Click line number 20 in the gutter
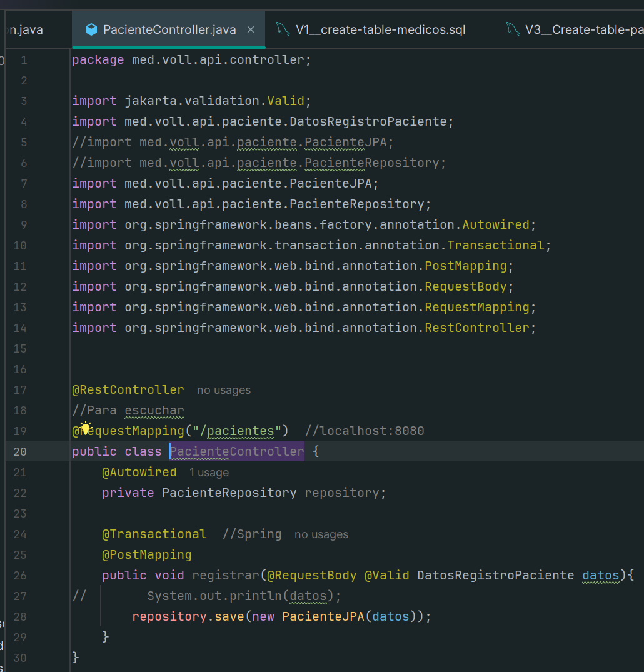 click(x=20, y=452)
